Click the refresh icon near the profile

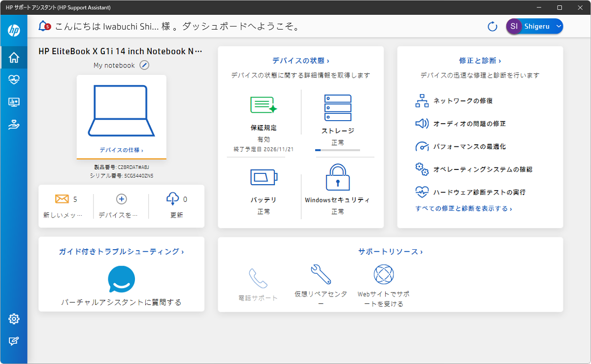pos(492,27)
